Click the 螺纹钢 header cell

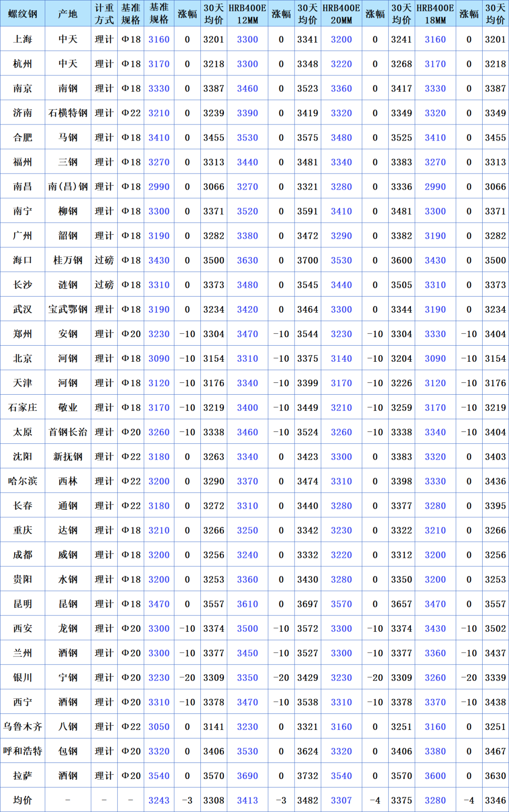tap(23, 14)
